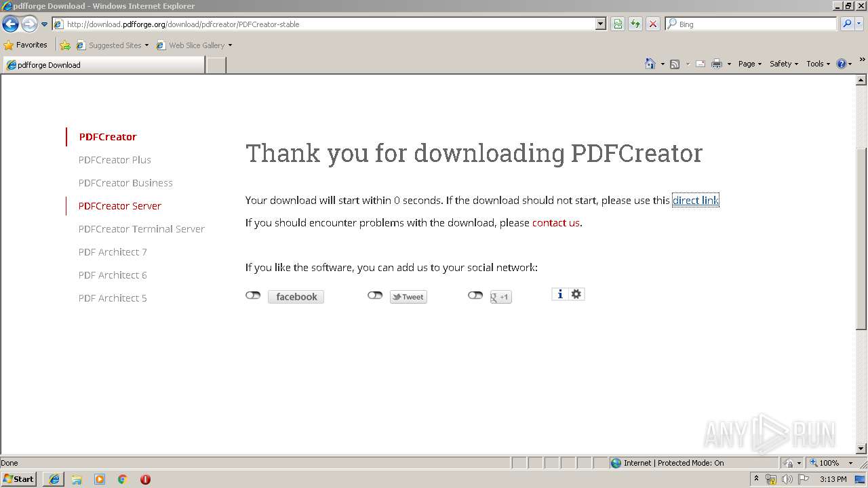Image resolution: width=868 pixels, height=488 pixels.
Task: Open Chrome from the taskbar
Action: coord(123,479)
